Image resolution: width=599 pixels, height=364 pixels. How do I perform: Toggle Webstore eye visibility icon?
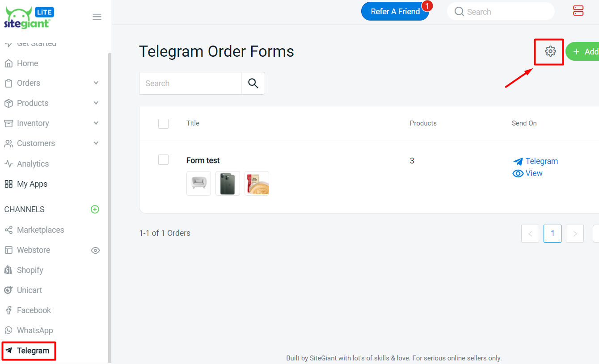coord(95,250)
